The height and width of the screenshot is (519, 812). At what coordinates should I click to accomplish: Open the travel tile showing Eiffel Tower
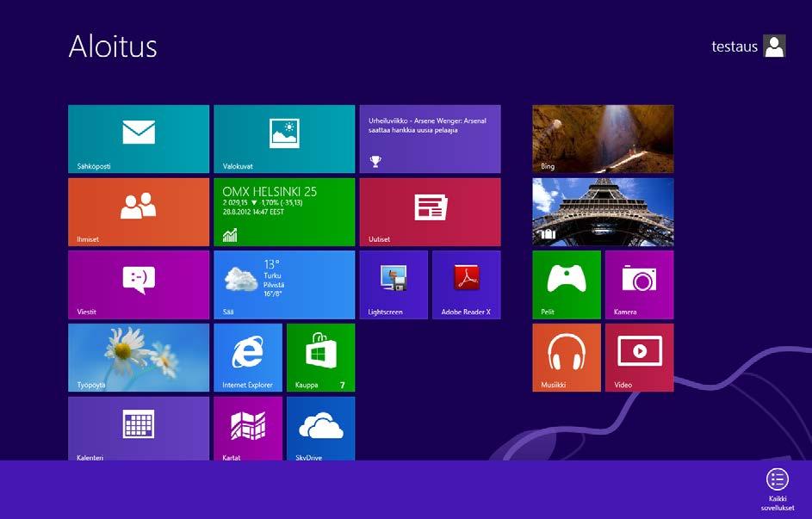tap(604, 212)
